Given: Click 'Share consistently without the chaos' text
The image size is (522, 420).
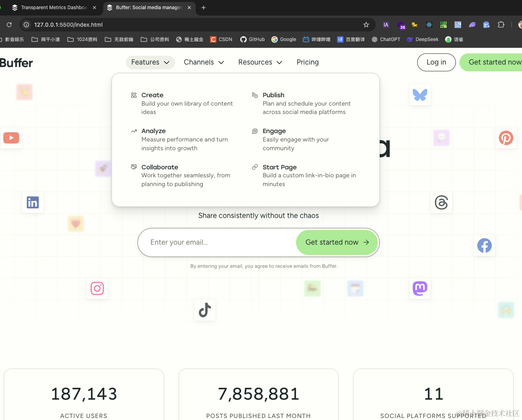Looking at the screenshot, I should (259, 216).
